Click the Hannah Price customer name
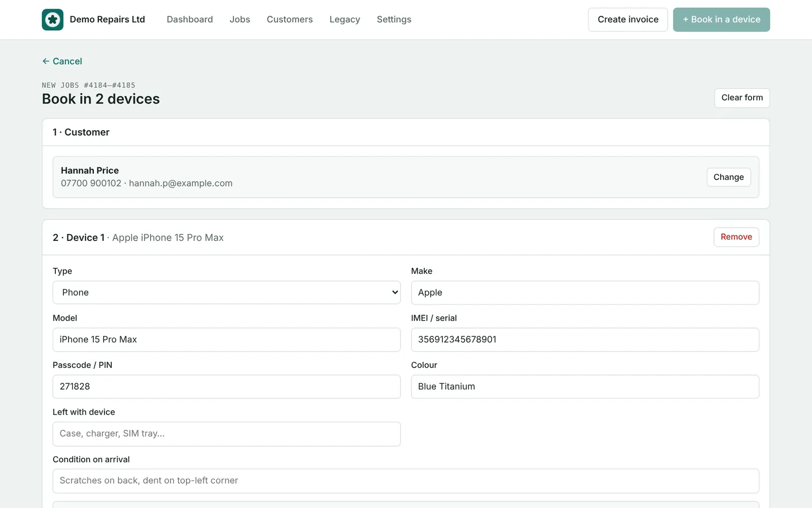Image resolution: width=812 pixels, height=508 pixels. tap(90, 170)
